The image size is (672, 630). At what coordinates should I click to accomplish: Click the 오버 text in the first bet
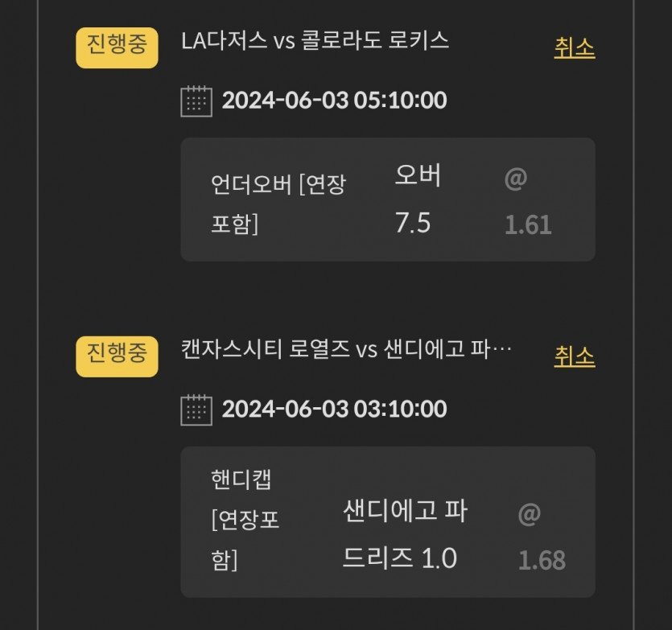(x=418, y=175)
